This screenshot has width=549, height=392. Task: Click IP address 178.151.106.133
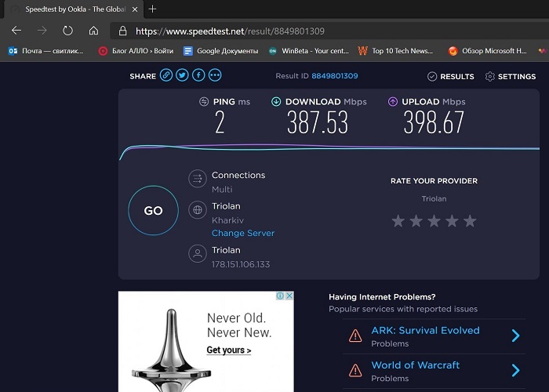[x=241, y=264]
